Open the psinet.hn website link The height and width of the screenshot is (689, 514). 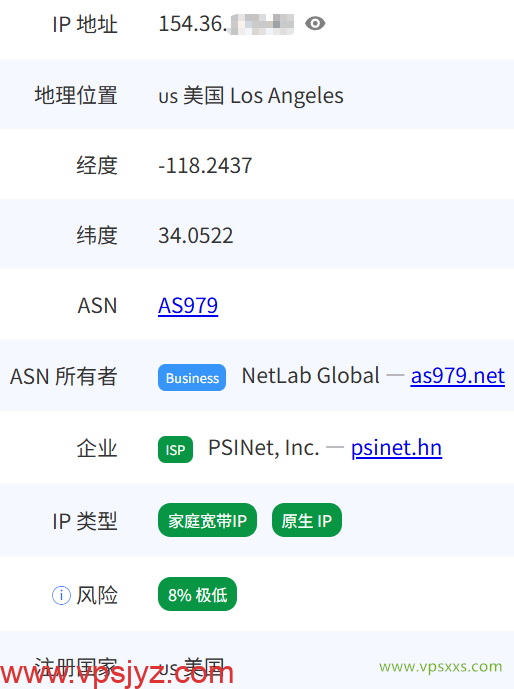coord(396,448)
